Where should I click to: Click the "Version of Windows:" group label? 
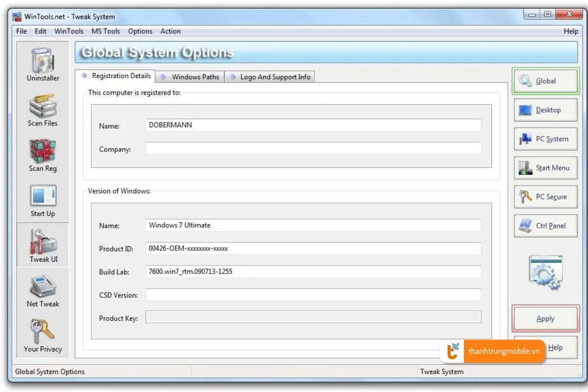coord(119,191)
